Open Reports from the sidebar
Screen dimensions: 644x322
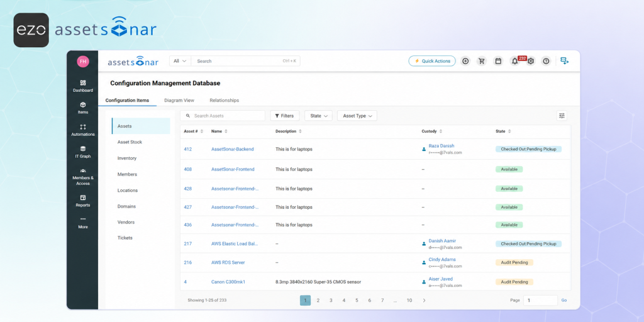pos(83,201)
